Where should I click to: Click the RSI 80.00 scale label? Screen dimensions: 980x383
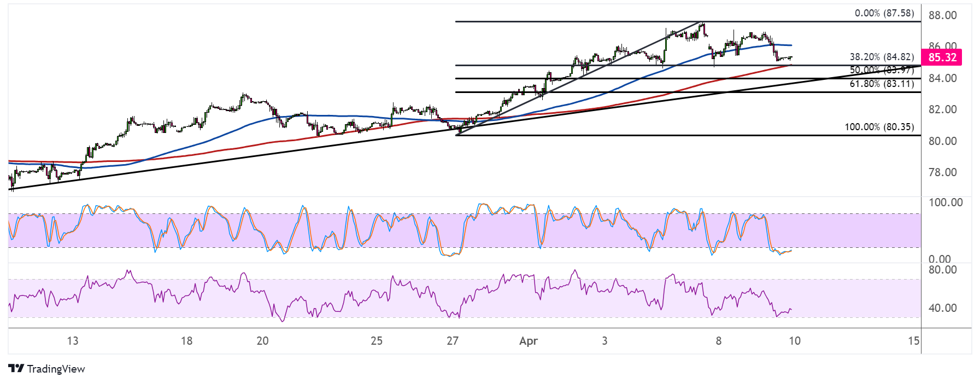click(x=942, y=270)
